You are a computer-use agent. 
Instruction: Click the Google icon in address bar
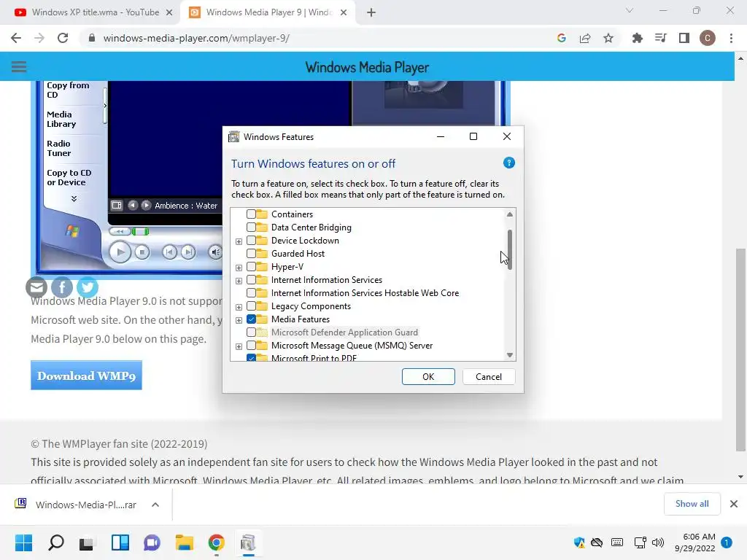click(x=562, y=38)
